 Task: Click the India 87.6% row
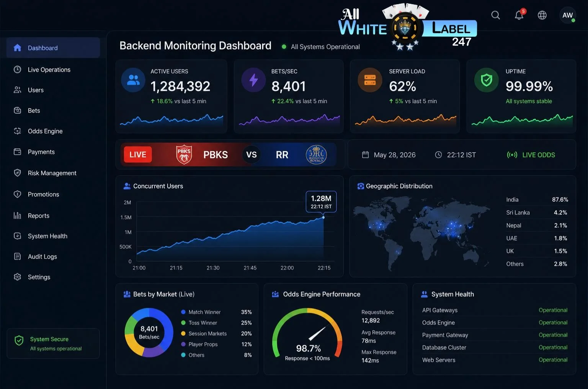[x=537, y=199]
